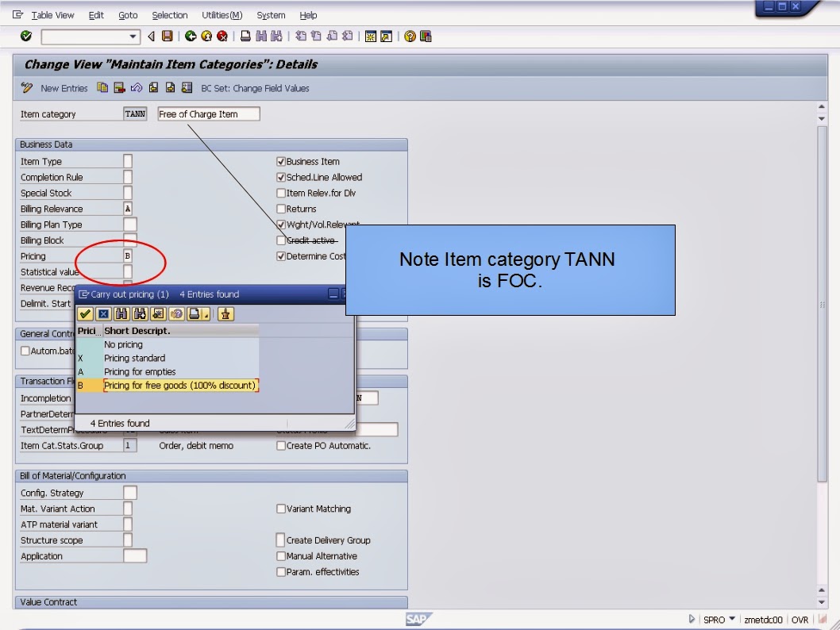The image size is (840, 630).
Task: Click the Other Entry icon before BC Set
Action: tap(187, 88)
